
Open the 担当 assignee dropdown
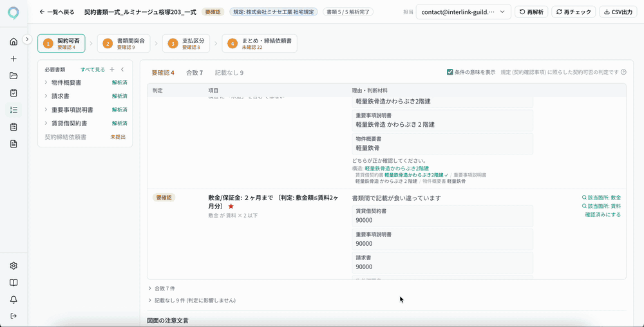(x=463, y=12)
